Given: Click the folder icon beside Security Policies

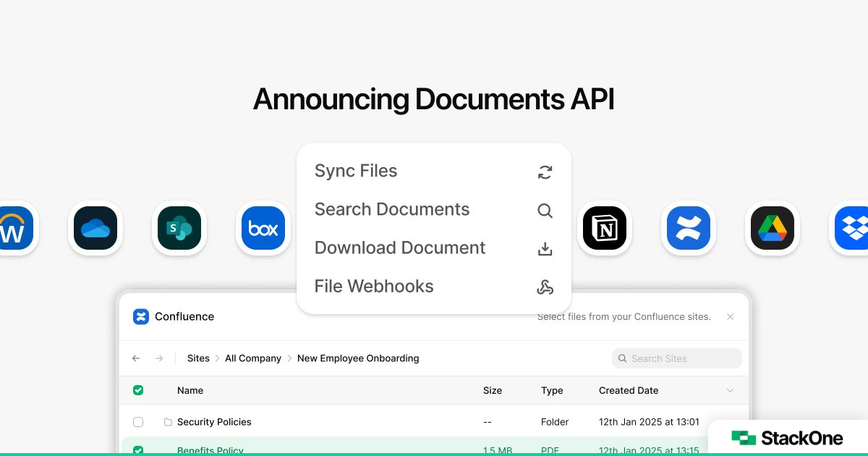Looking at the screenshot, I should (168, 422).
